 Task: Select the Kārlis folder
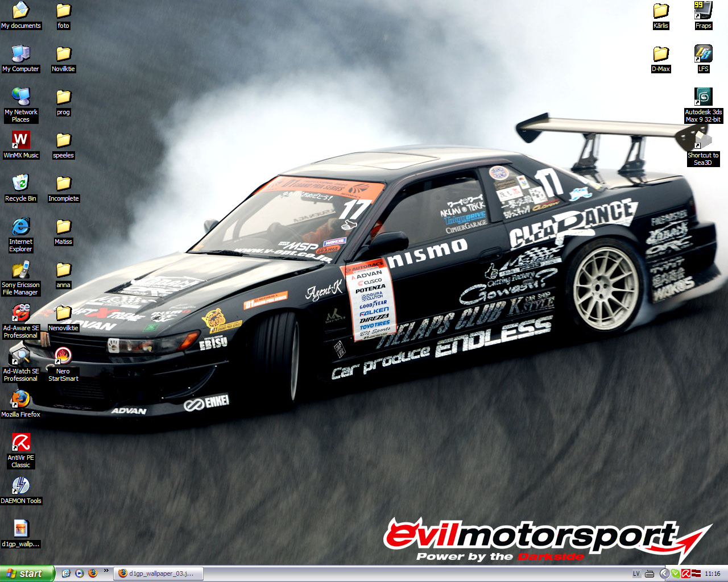click(x=661, y=15)
